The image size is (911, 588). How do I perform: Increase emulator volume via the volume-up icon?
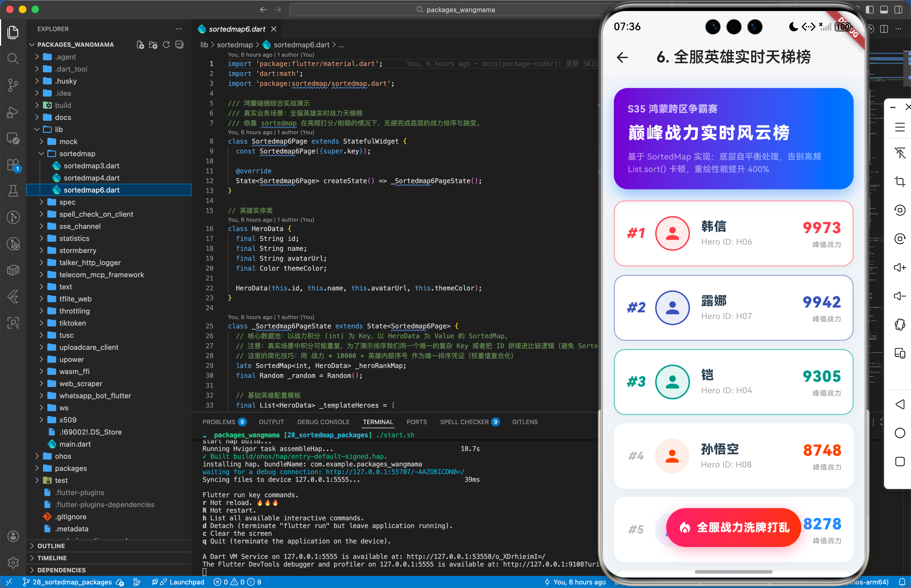click(900, 267)
